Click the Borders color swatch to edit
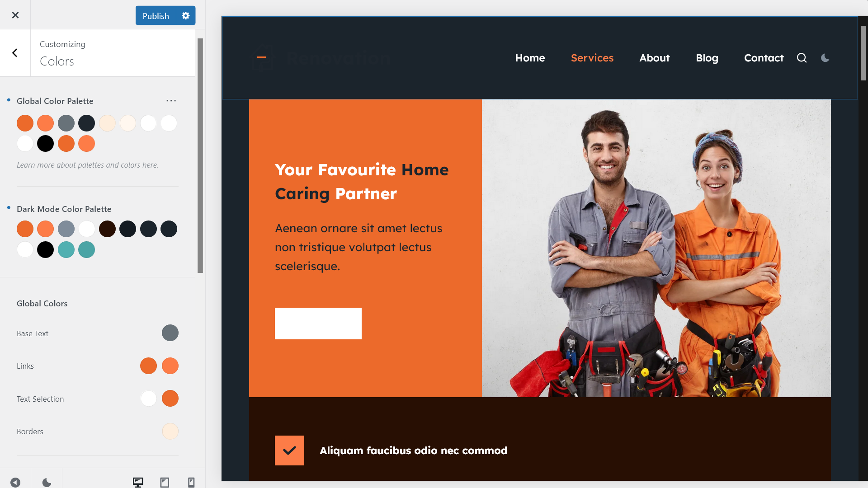This screenshot has width=868, height=488. (x=170, y=431)
